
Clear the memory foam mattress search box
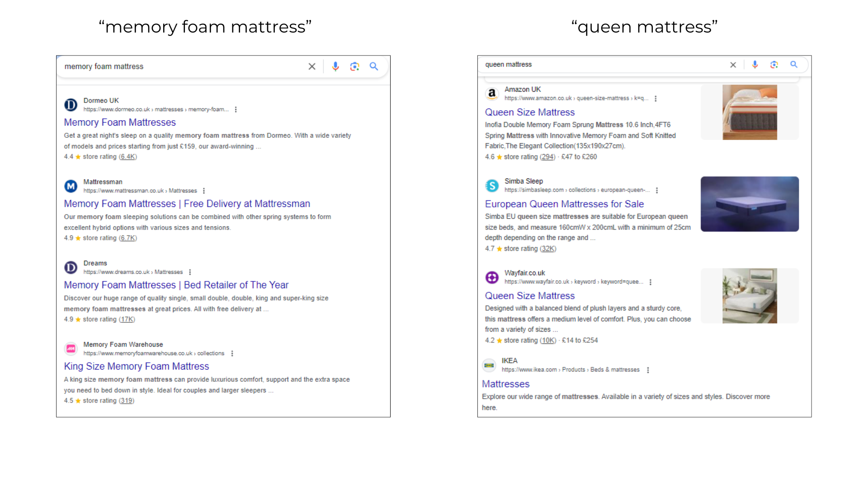312,66
